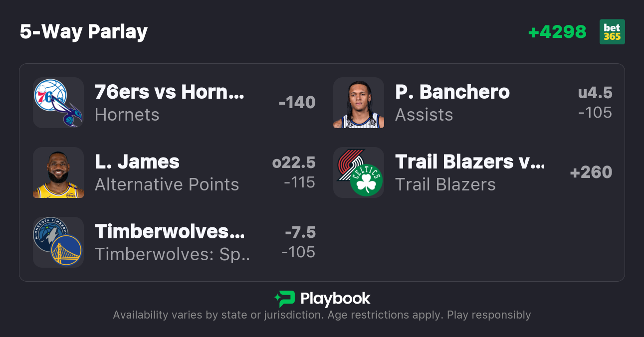Viewport: 644px width, 337px height.
Task: Click the u4.5 -105 assists line
Action: click(595, 103)
